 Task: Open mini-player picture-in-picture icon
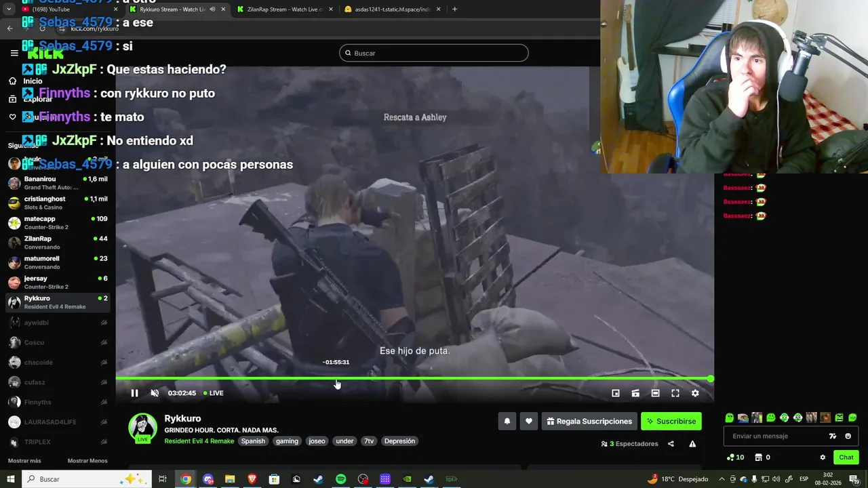616,393
